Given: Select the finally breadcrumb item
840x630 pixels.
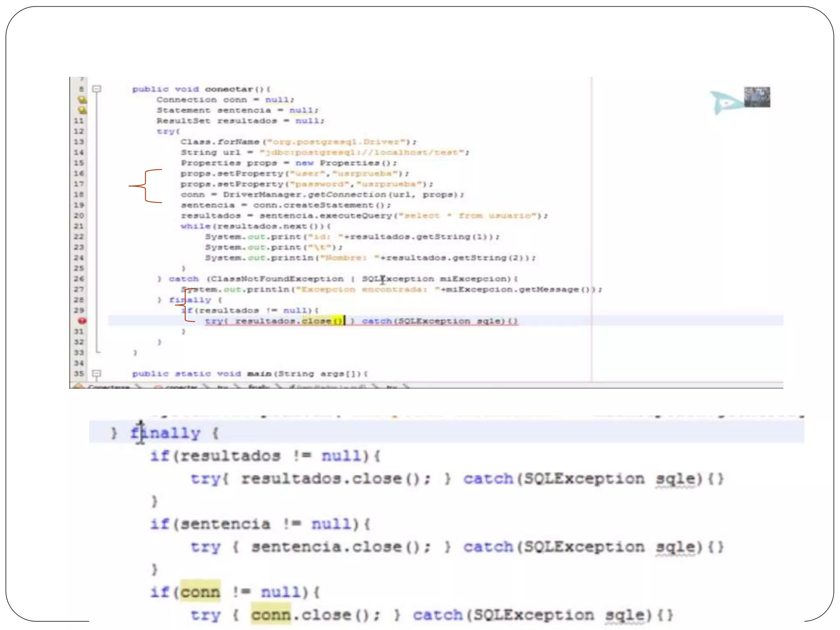Looking at the screenshot, I should coord(259,387).
